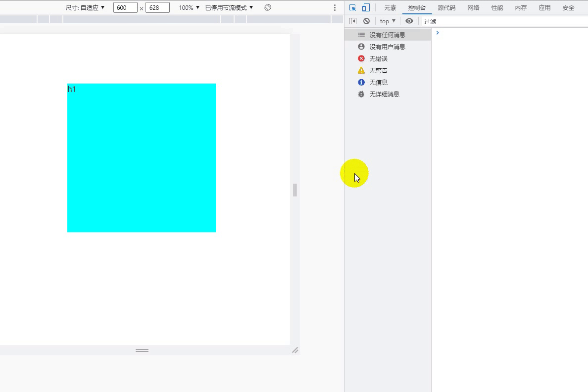
Task: Click the clear console icon
Action: coord(366,21)
